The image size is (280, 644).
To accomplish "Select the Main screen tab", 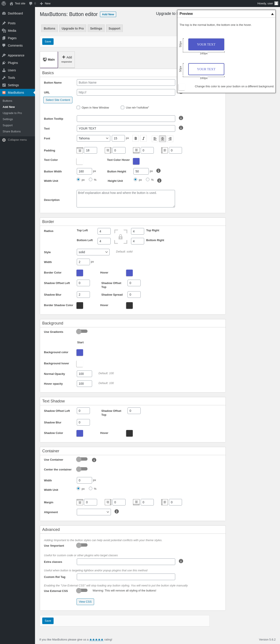I will (49, 60).
